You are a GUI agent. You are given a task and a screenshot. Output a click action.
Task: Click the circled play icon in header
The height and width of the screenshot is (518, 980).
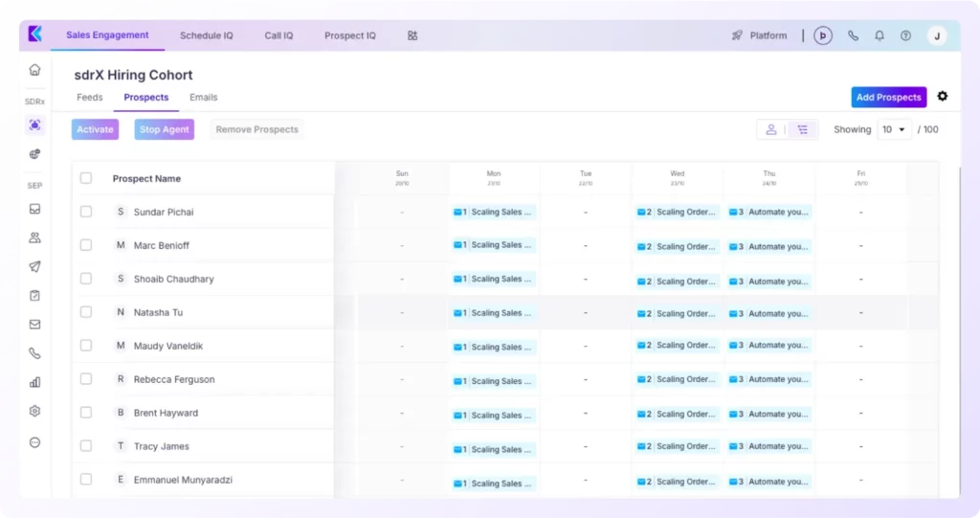823,35
